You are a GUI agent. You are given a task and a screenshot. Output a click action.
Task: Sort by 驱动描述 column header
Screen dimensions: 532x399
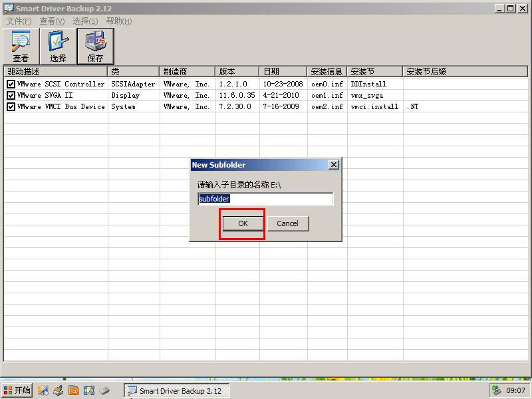tap(55, 72)
